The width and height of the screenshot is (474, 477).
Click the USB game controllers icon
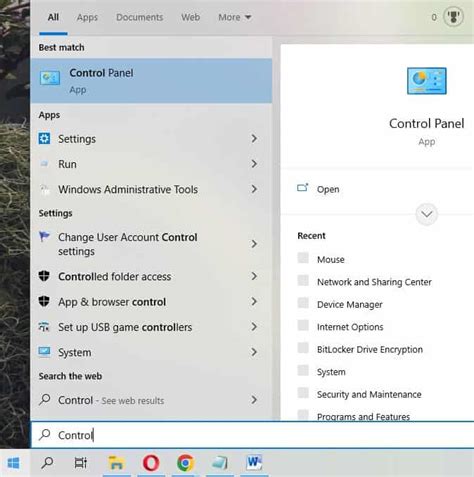pos(44,327)
